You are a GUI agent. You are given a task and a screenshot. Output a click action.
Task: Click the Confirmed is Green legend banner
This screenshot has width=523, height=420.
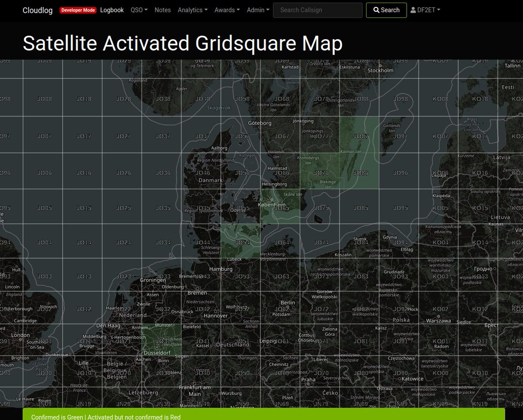(264, 414)
